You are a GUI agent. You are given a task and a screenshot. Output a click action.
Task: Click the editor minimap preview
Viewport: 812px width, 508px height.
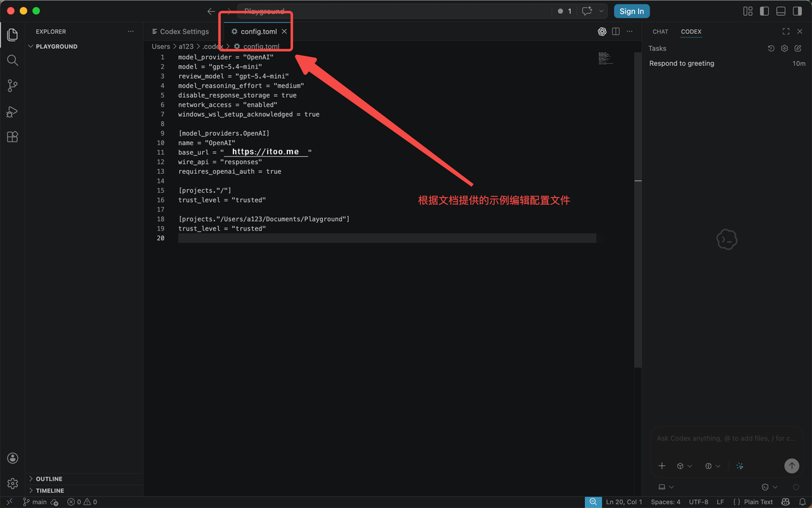point(606,58)
